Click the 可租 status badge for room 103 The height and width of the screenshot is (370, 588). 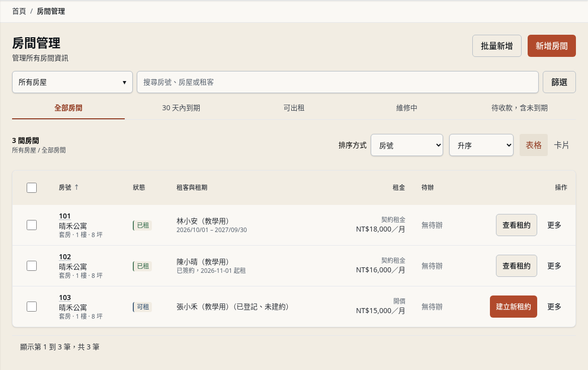click(142, 307)
